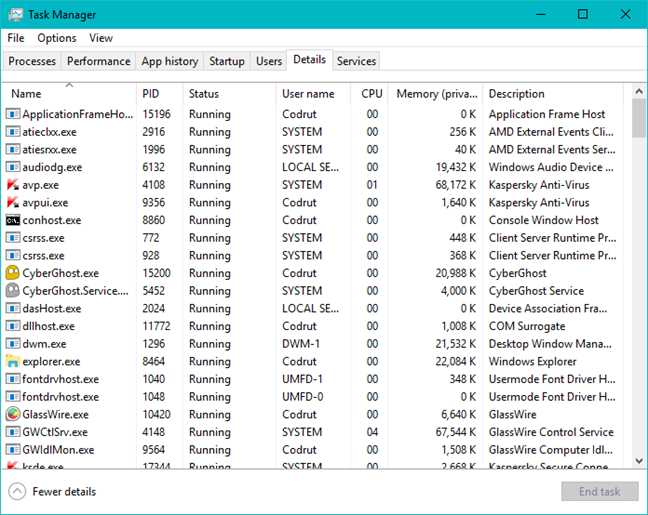Sort by the Name column header
648x515 pixels.
point(69,94)
